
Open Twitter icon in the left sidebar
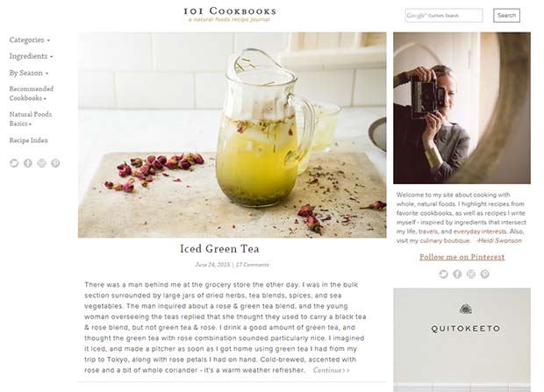[x=14, y=163]
